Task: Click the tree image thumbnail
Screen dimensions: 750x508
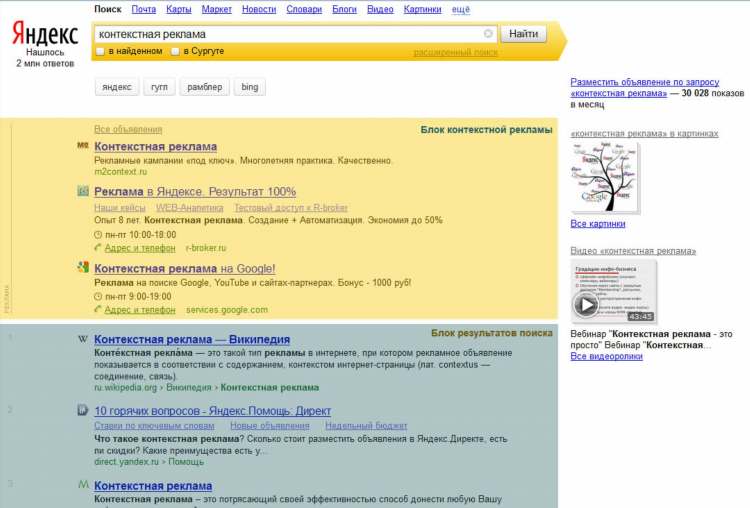Action: [x=605, y=177]
